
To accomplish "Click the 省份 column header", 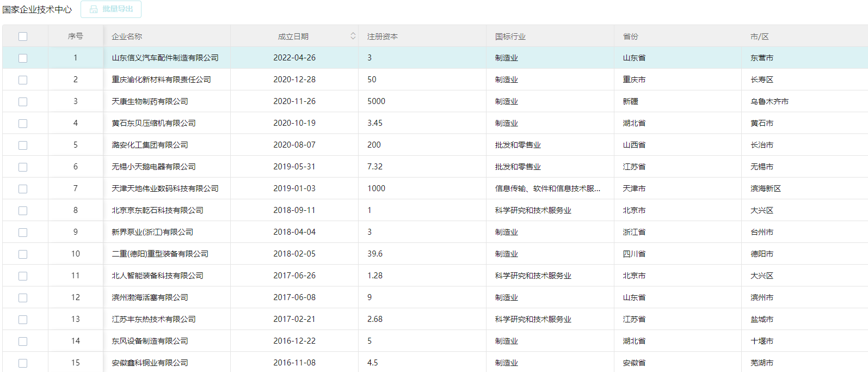I will tap(631, 36).
